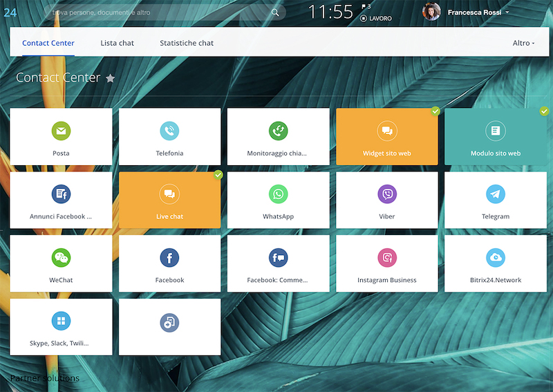This screenshot has width=553, height=392.
Task: Open the Instagram Business icon
Action: tap(387, 258)
